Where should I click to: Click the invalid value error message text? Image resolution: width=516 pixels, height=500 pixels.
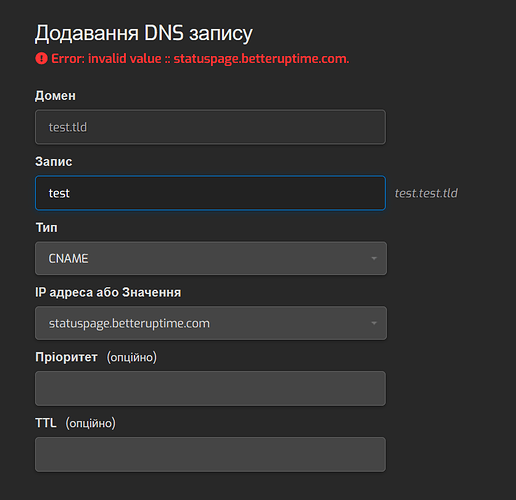pyautogui.click(x=200, y=59)
